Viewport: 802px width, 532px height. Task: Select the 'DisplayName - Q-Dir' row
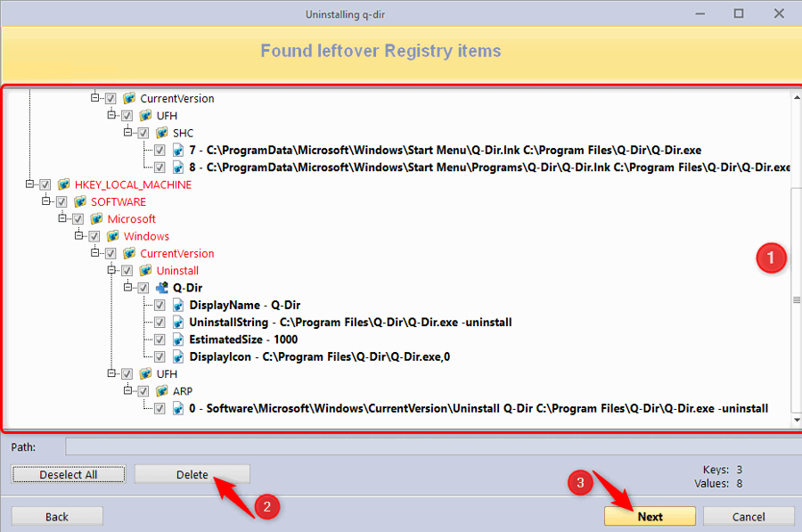click(245, 306)
